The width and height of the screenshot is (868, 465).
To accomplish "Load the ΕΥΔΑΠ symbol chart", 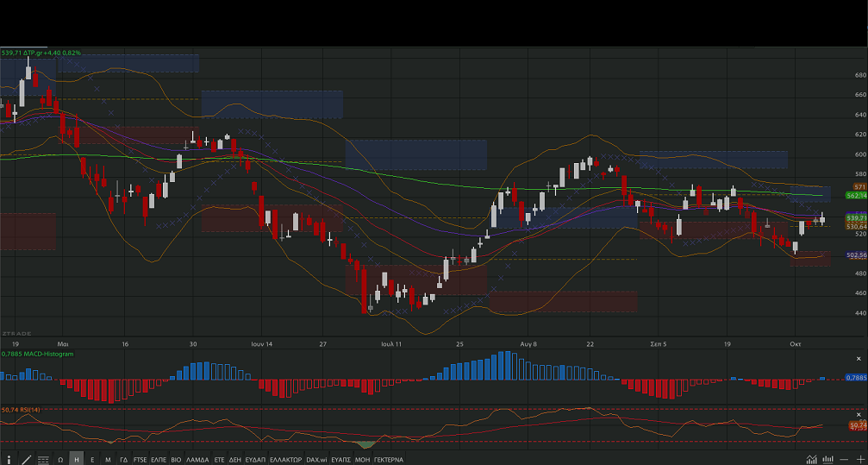I will coord(255,460).
